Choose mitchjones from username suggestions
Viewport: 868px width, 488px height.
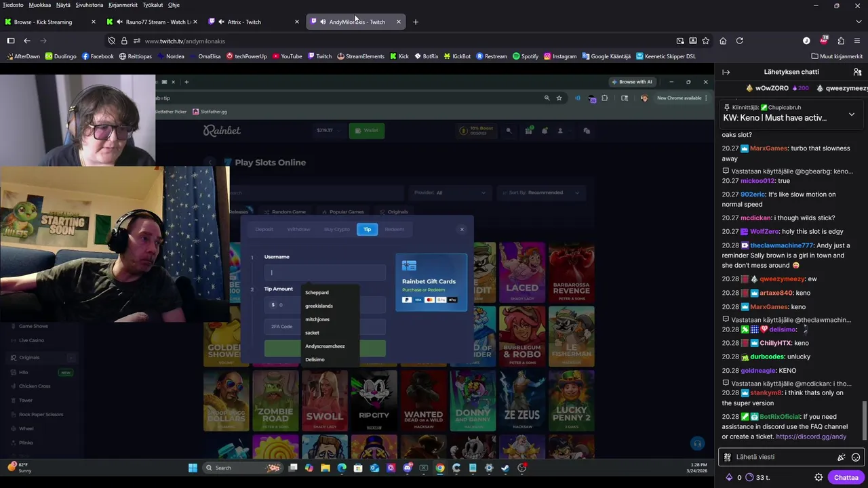tap(317, 319)
